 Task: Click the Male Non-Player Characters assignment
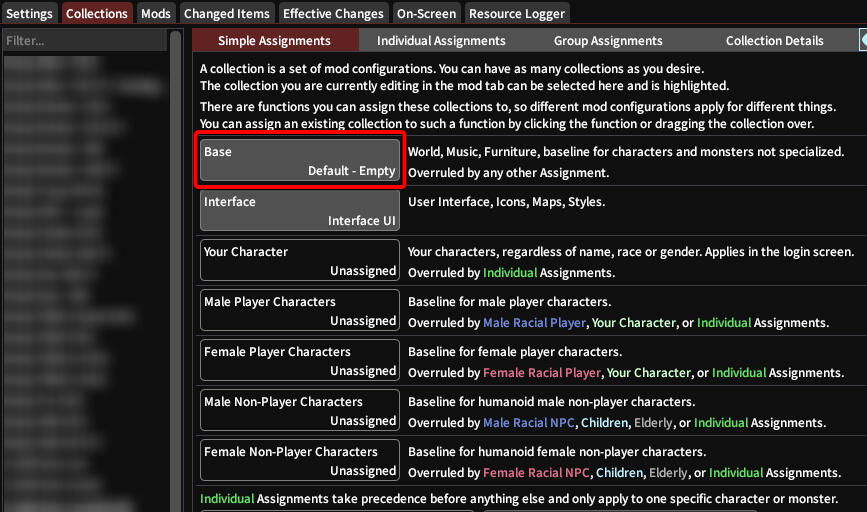point(300,410)
